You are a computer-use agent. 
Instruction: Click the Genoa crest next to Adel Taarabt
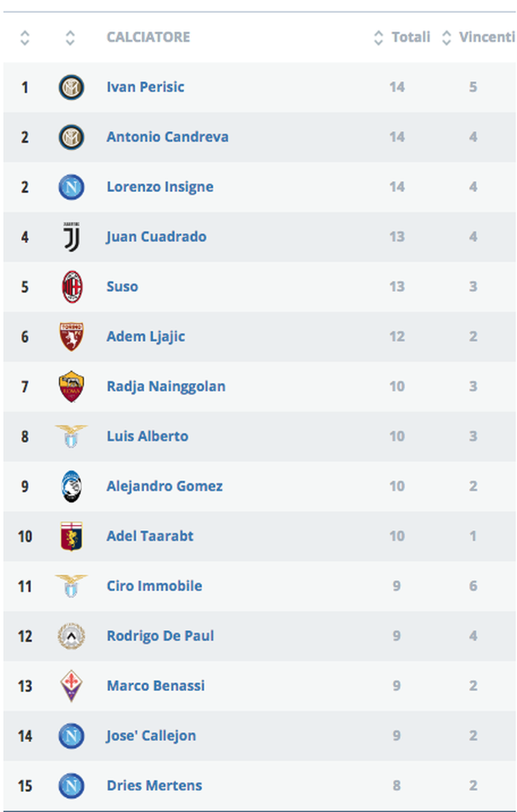point(71,536)
